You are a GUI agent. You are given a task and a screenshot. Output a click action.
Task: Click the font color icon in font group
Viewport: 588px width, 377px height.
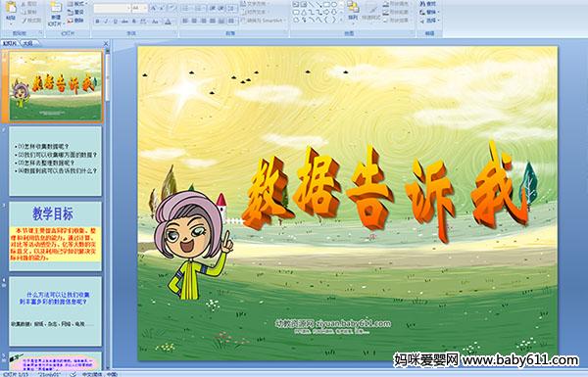pyautogui.click(x=168, y=22)
